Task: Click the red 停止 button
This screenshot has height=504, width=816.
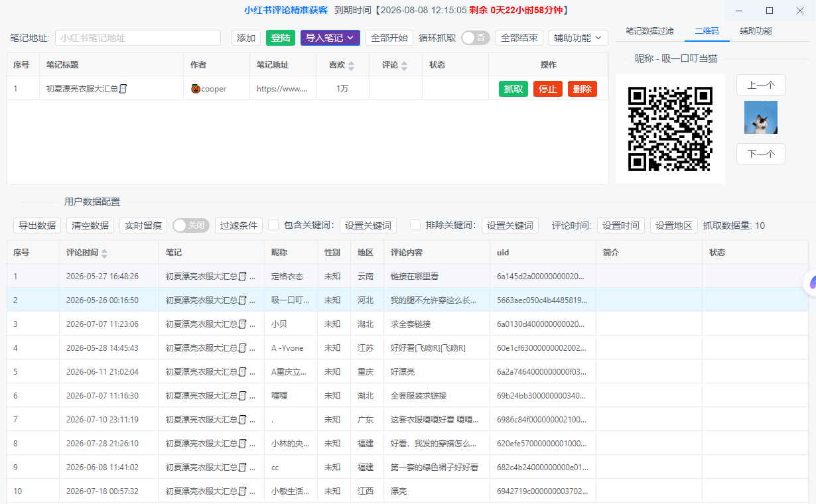Action: pos(548,89)
